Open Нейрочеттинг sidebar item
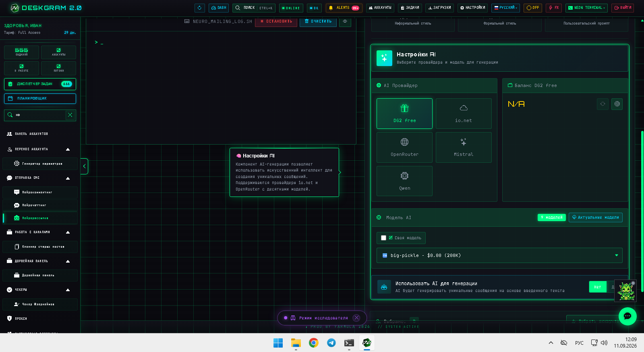 point(40,205)
